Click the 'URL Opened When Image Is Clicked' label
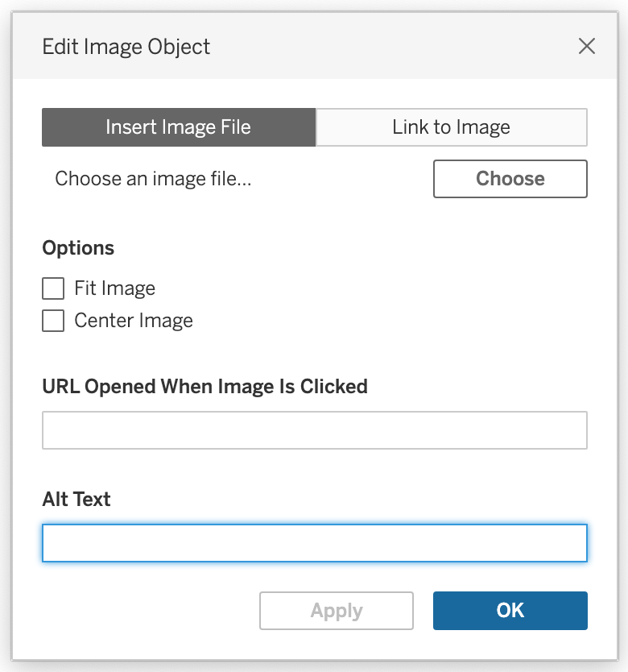The width and height of the screenshot is (628, 672). 205,387
